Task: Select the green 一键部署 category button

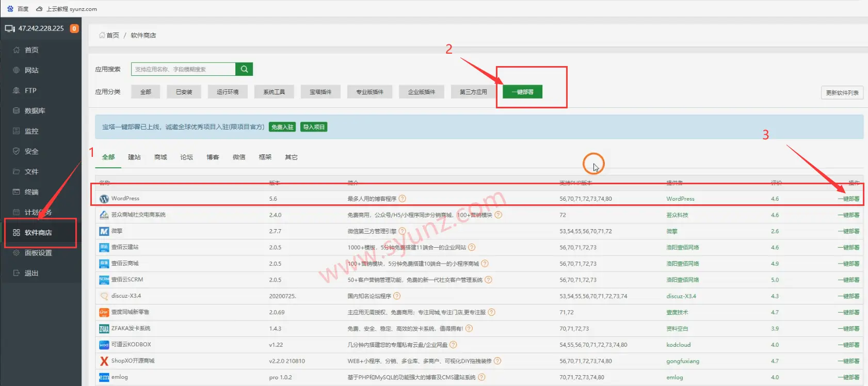Action: pos(523,92)
